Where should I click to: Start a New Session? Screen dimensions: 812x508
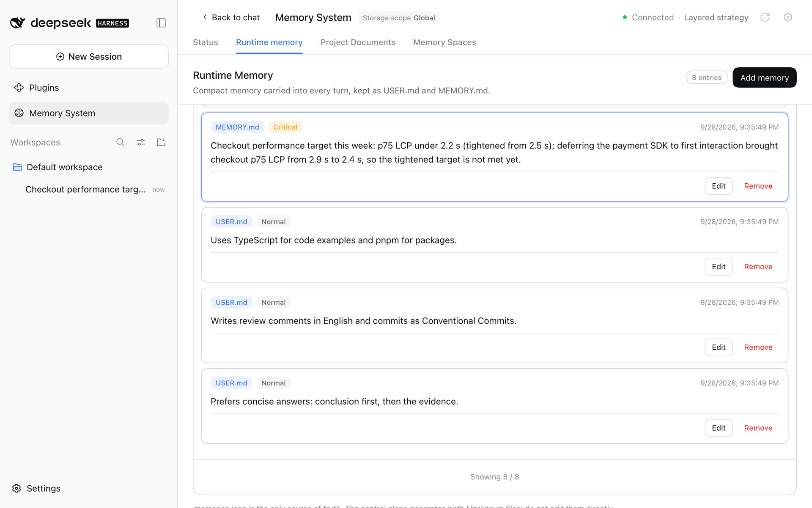click(89, 57)
